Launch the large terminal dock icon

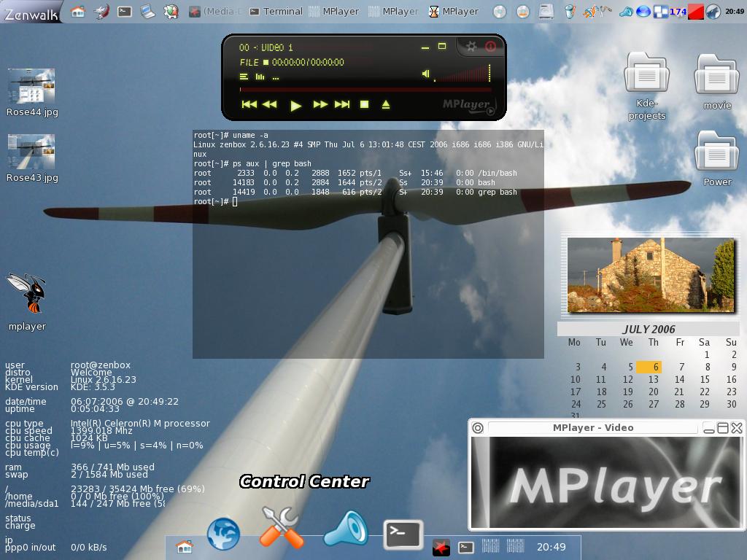point(403,534)
